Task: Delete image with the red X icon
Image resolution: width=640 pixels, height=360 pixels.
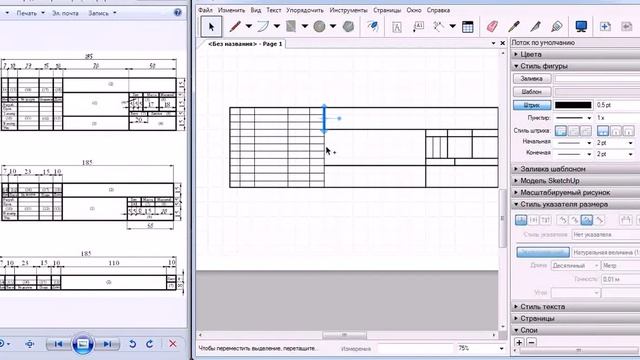Action: 173,344
